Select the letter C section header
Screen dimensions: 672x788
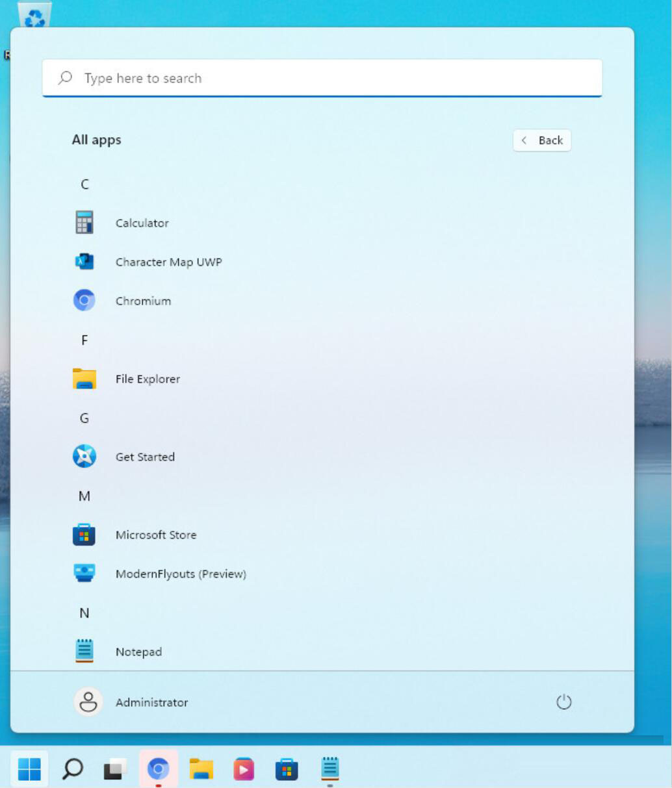pos(84,184)
